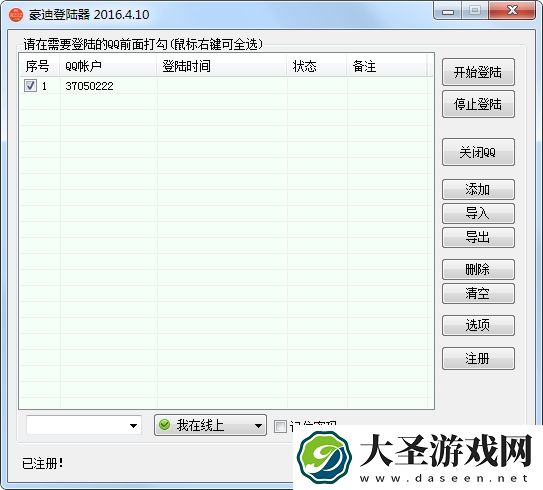Delete entry with 删除 button
Image resolution: width=543 pixels, height=490 pixels.
click(478, 269)
